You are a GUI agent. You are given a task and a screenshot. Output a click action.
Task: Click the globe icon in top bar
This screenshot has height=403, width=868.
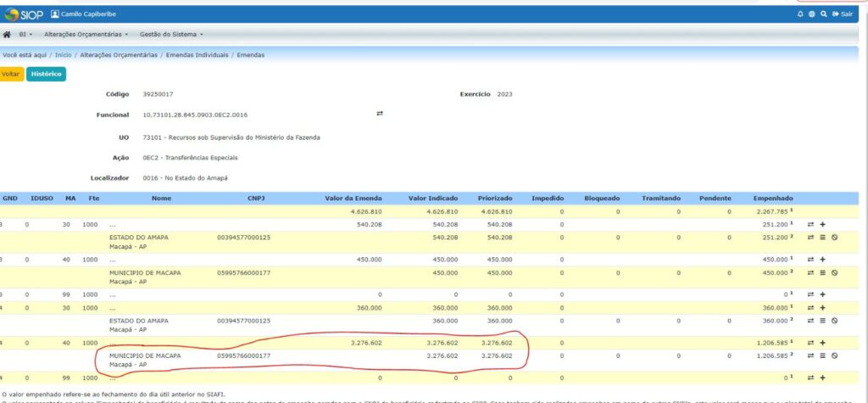click(811, 14)
